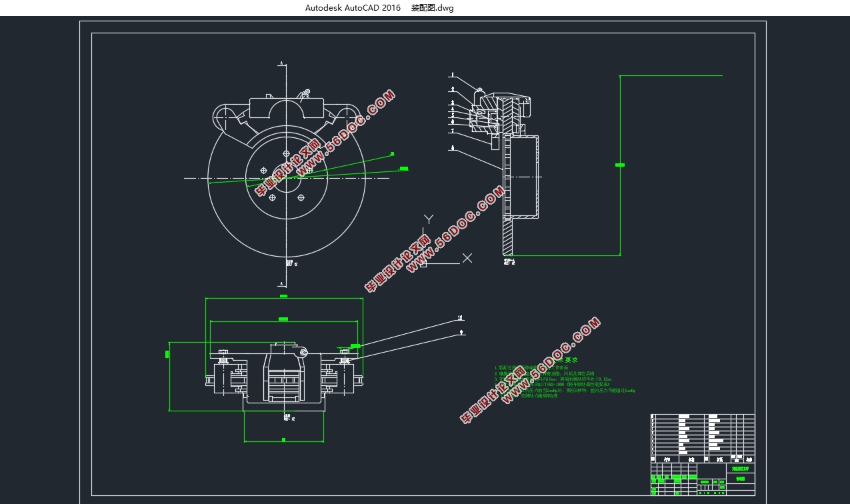
Task: Click the top row of the parts list table
Action: pos(703,417)
